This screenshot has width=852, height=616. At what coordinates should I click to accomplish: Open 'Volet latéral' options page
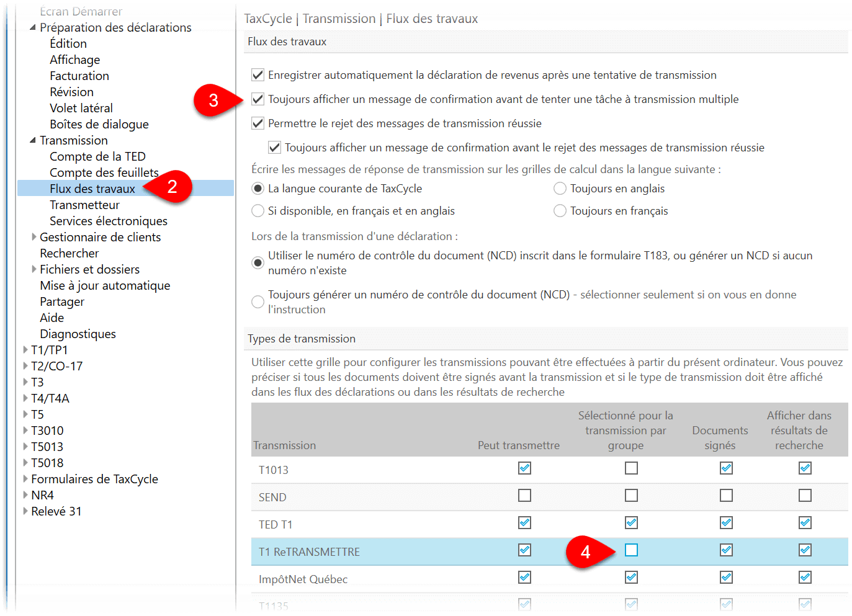click(81, 108)
